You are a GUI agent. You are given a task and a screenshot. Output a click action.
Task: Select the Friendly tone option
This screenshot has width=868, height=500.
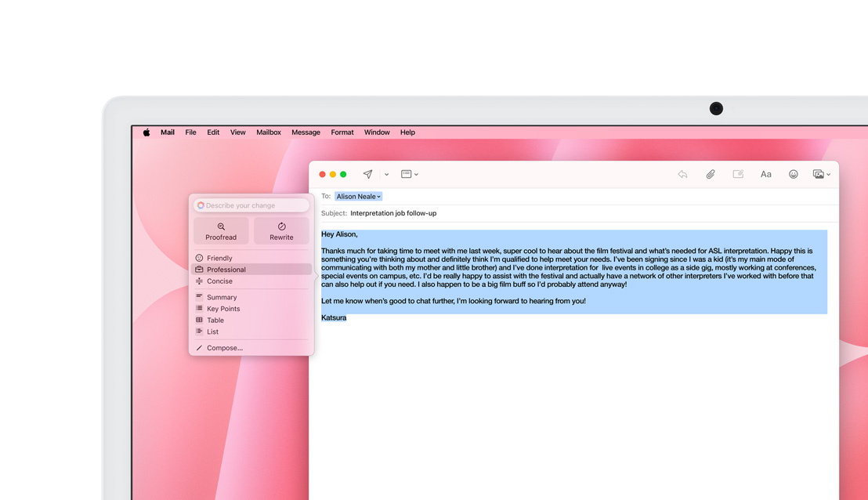click(219, 258)
